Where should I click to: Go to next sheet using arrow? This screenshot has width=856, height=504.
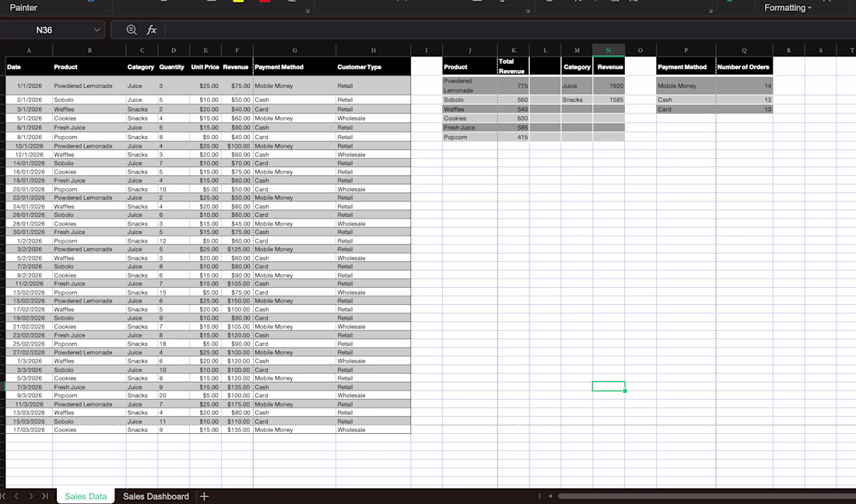coord(31,495)
